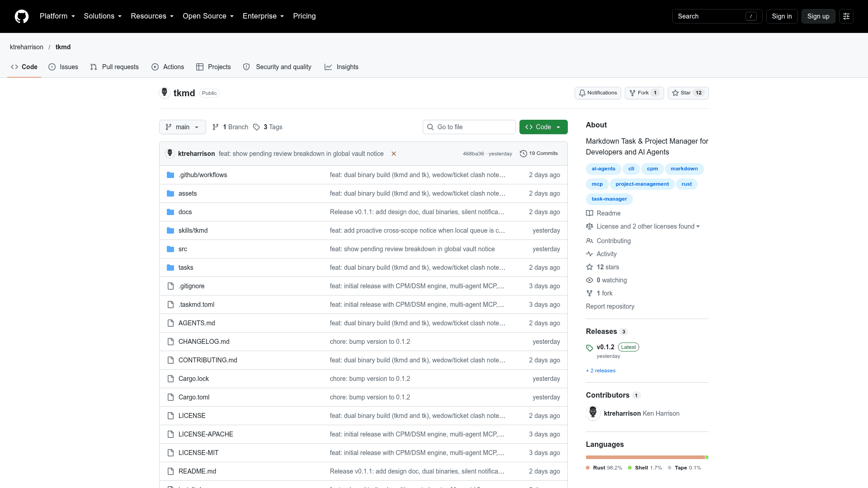
Task: Click the folder icon beside assets
Action: (170, 193)
